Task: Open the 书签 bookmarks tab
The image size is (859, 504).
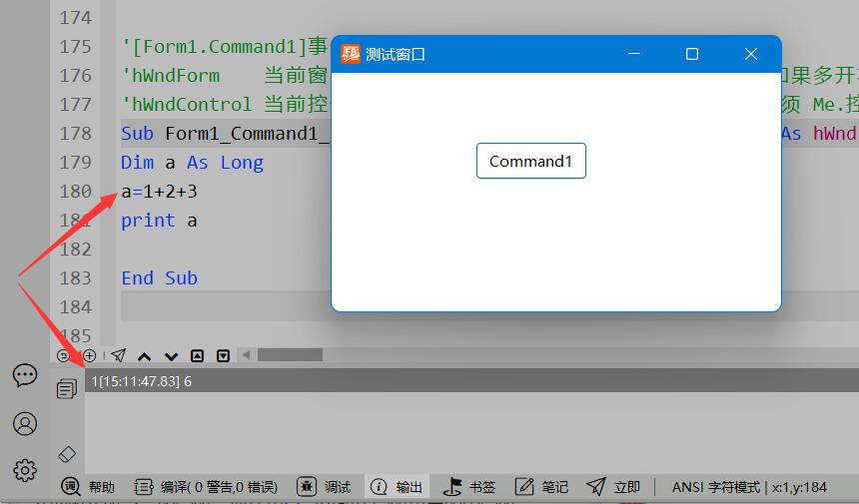Action: [x=469, y=487]
